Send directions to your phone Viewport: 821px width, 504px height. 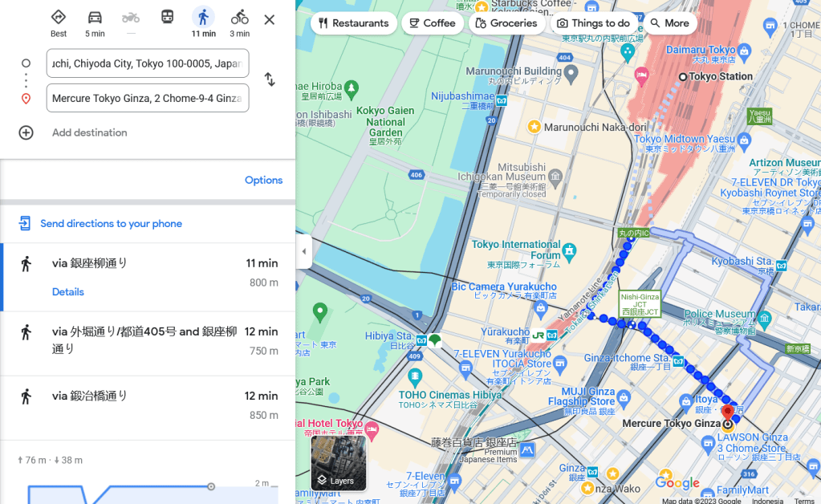pyautogui.click(x=111, y=223)
